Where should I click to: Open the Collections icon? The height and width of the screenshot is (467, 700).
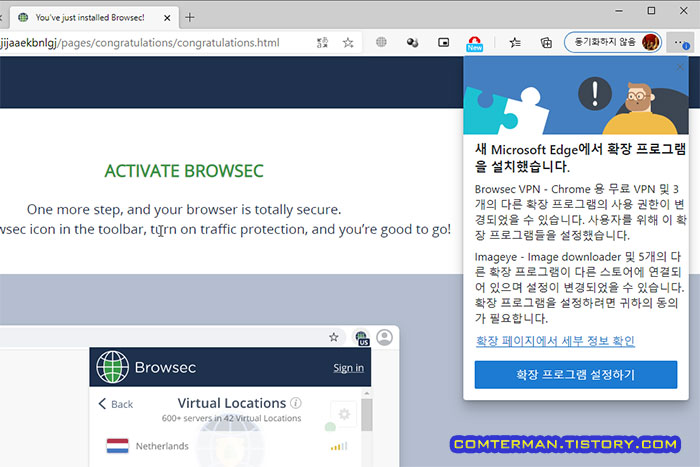546,42
